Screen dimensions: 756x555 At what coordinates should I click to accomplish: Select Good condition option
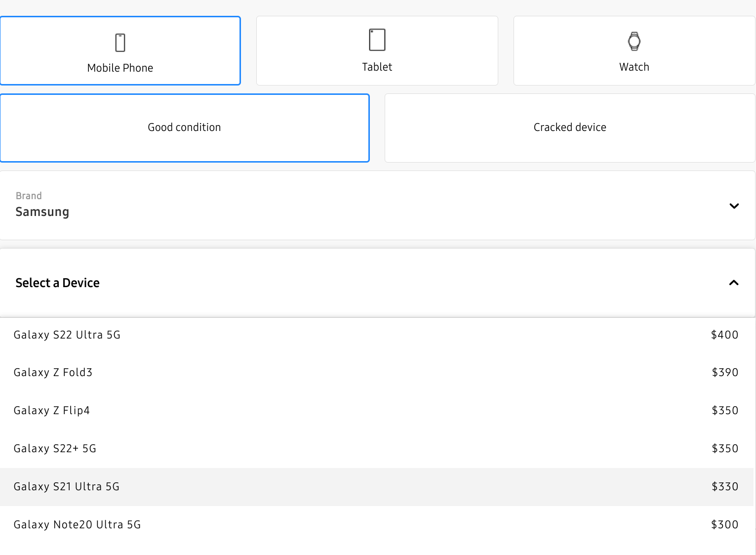point(185,128)
